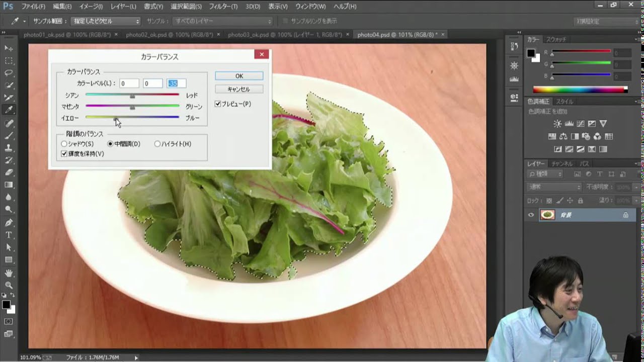Select the Horizontal Type tool
Viewport: 644px width, 362px height.
[x=9, y=235]
